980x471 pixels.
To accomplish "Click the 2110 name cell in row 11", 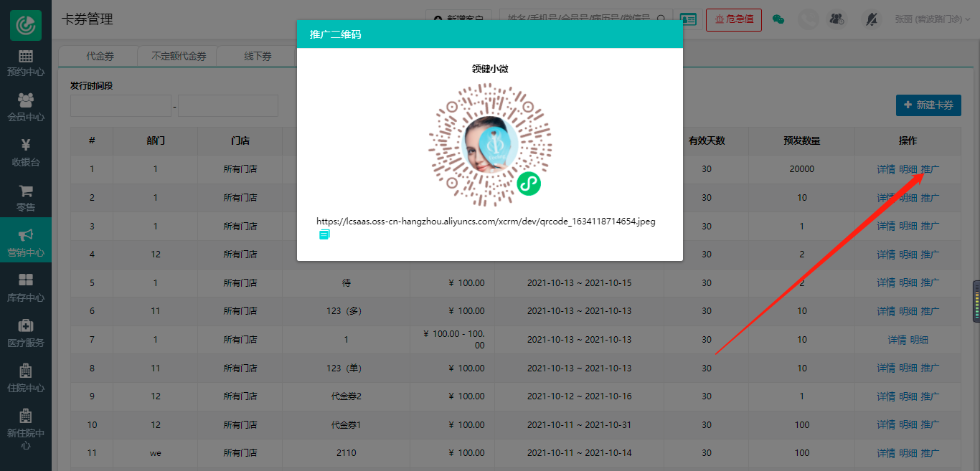I will pos(346,453).
